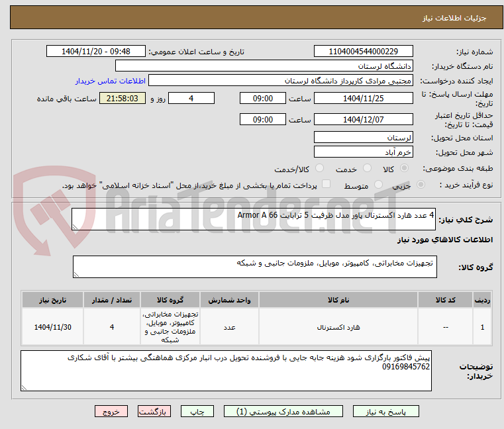Click the 'گروه کالا' table column header

(x=170, y=300)
